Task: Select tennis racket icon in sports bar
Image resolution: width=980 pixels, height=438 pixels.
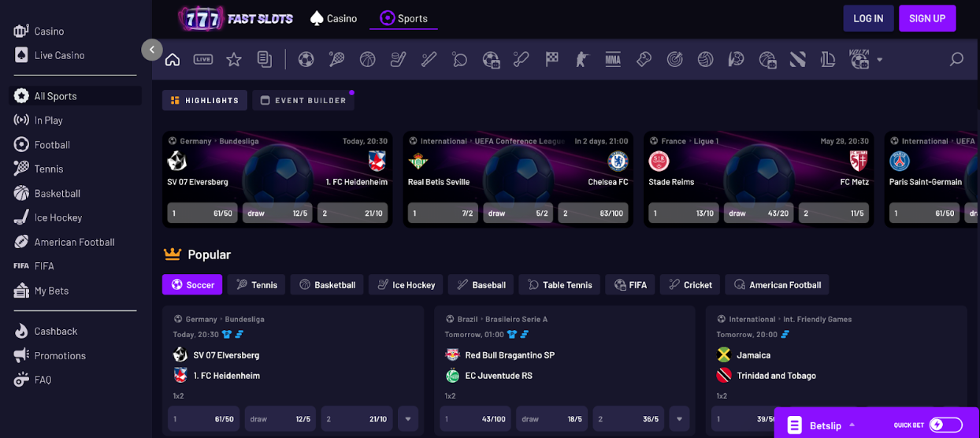Action: (x=336, y=59)
